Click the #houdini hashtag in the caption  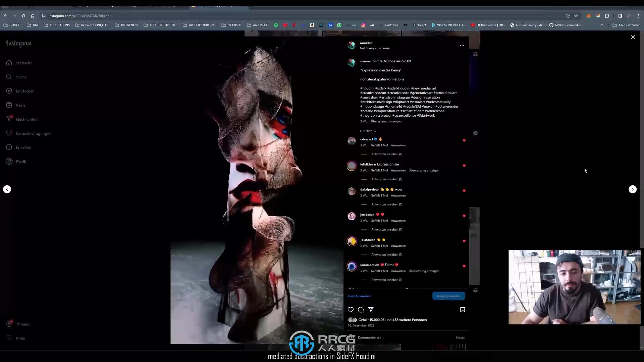click(x=367, y=88)
